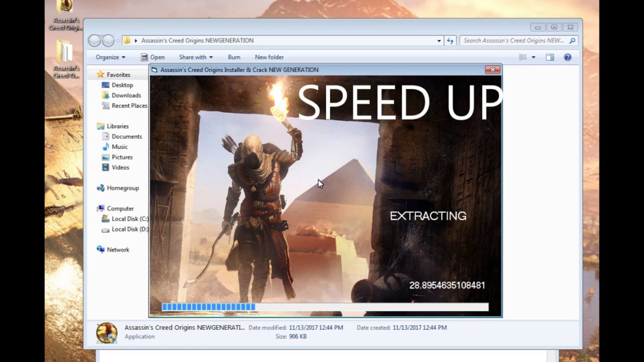Click the installer extraction progress bar
This screenshot has height=362, width=644.
pos(325,307)
